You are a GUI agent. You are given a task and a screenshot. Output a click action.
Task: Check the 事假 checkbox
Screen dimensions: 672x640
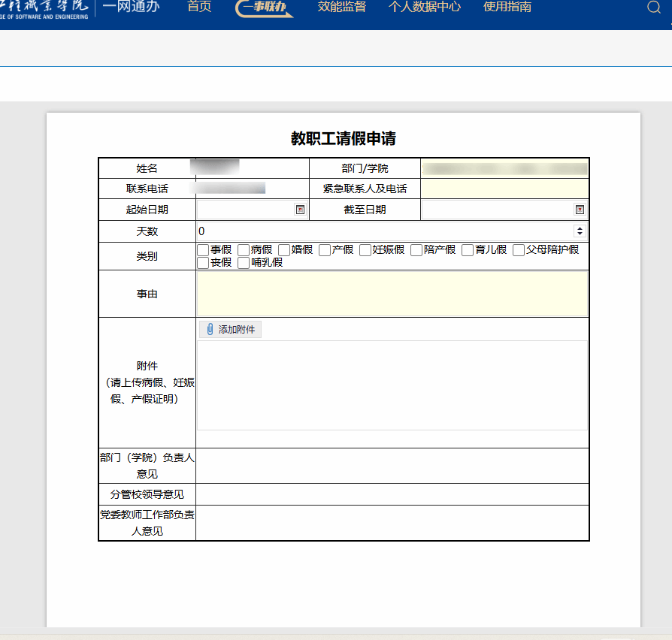coord(203,250)
